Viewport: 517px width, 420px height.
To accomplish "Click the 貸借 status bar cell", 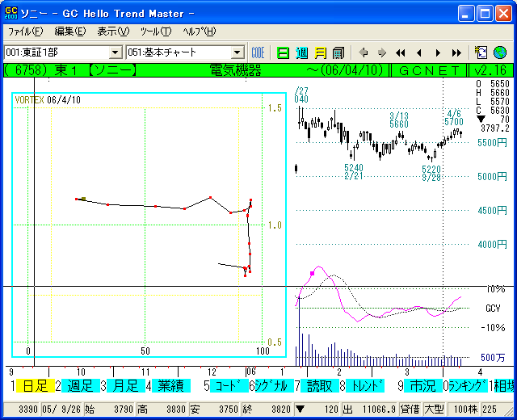I will (410, 409).
